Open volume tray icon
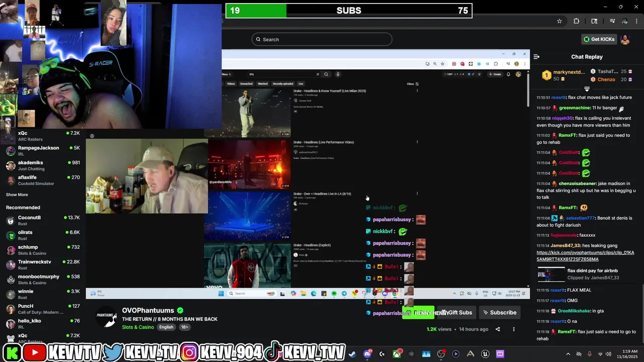This screenshot has width=644, height=362. (608, 354)
